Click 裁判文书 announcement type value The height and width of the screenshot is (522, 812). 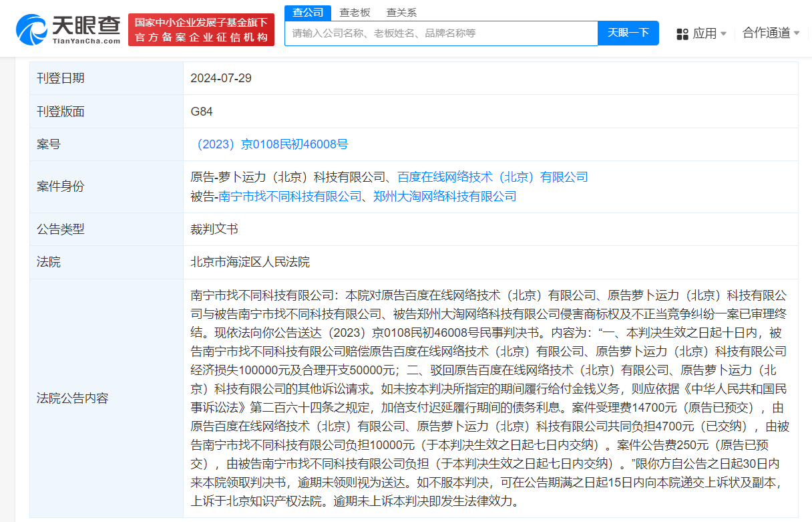pos(214,229)
